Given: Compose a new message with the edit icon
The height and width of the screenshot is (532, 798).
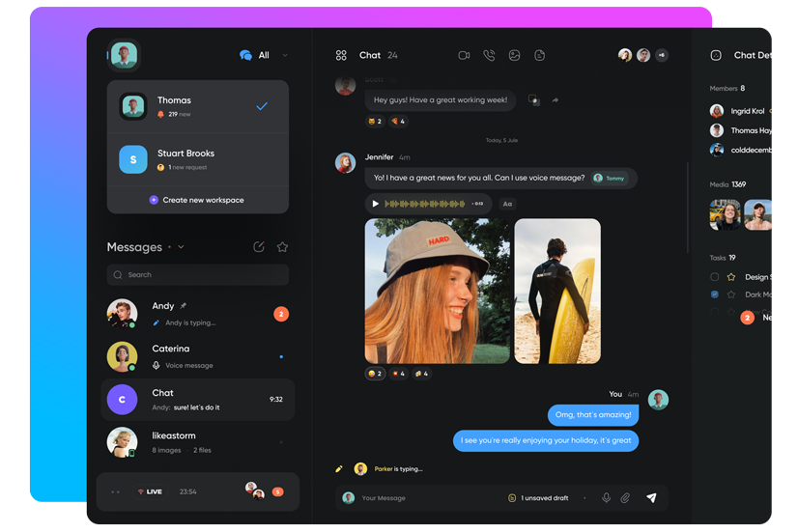Looking at the screenshot, I should point(259,246).
